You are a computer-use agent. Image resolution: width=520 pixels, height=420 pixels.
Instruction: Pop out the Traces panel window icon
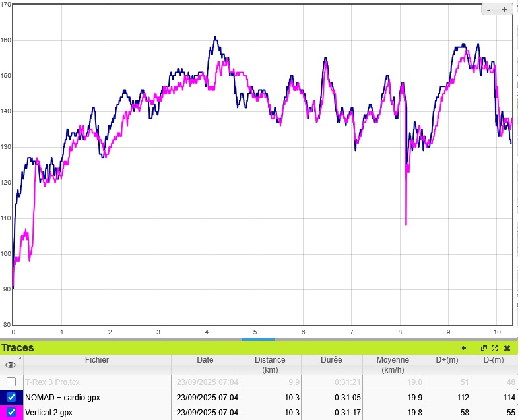484,348
